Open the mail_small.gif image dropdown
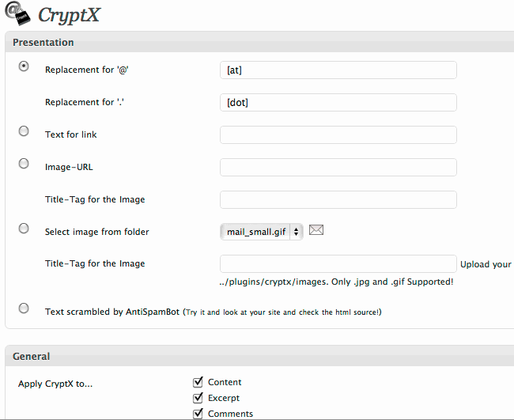Screen dimensions: 514x420 click(x=261, y=232)
